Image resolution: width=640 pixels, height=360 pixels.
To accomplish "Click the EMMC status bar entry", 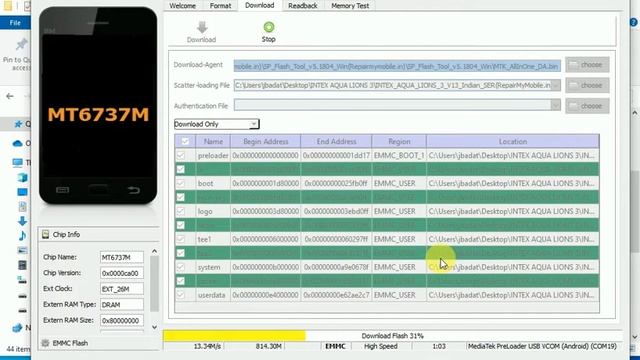I will tap(336, 346).
